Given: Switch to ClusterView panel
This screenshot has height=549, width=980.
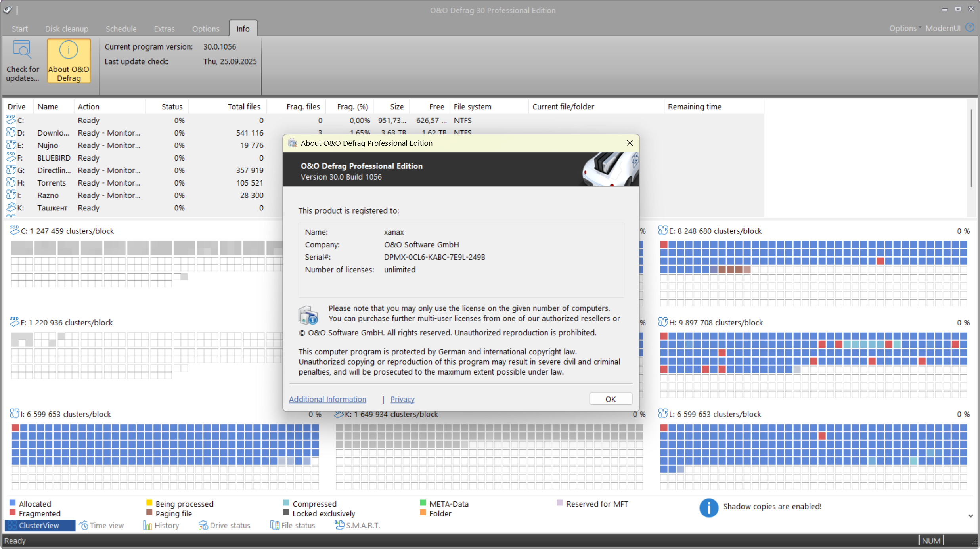Looking at the screenshot, I should coord(39,525).
